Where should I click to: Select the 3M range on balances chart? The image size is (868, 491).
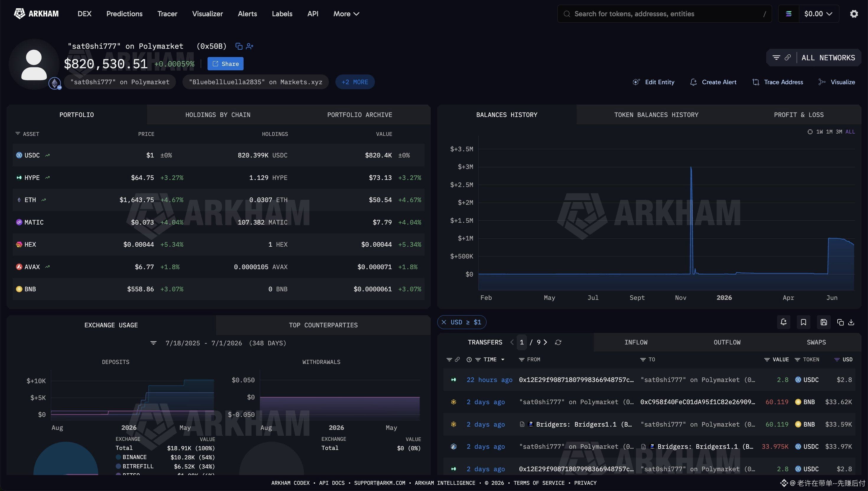[839, 131]
